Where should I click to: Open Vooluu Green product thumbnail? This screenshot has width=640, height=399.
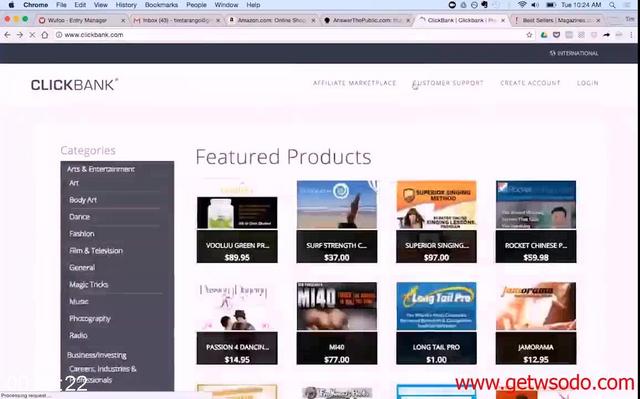pyautogui.click(x=237, y=205)
